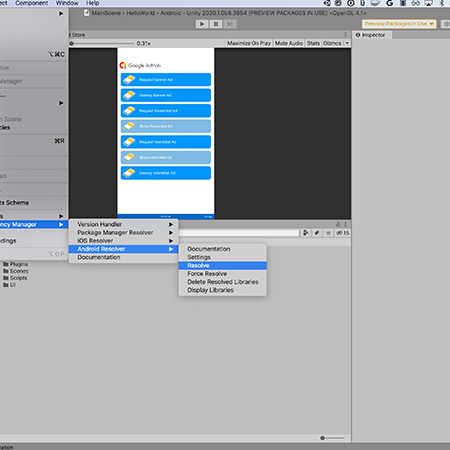Click the Request Interstitial Ad button

tap(166, 142)
